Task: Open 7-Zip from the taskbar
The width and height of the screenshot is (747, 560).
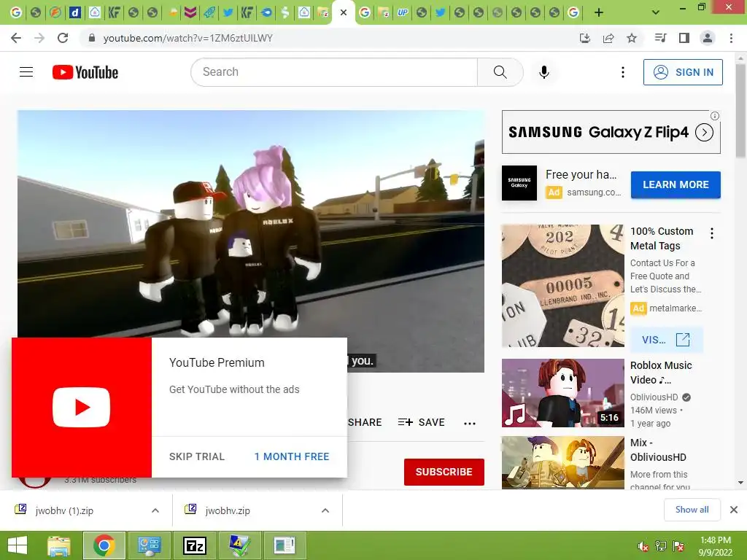Action: click(x=194, y=545)
